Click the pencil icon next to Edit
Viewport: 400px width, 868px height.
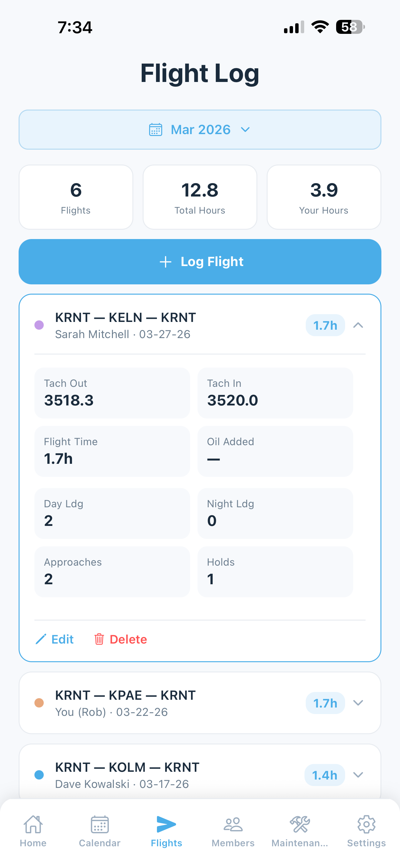pyautogui.click(x=42, y=639)
